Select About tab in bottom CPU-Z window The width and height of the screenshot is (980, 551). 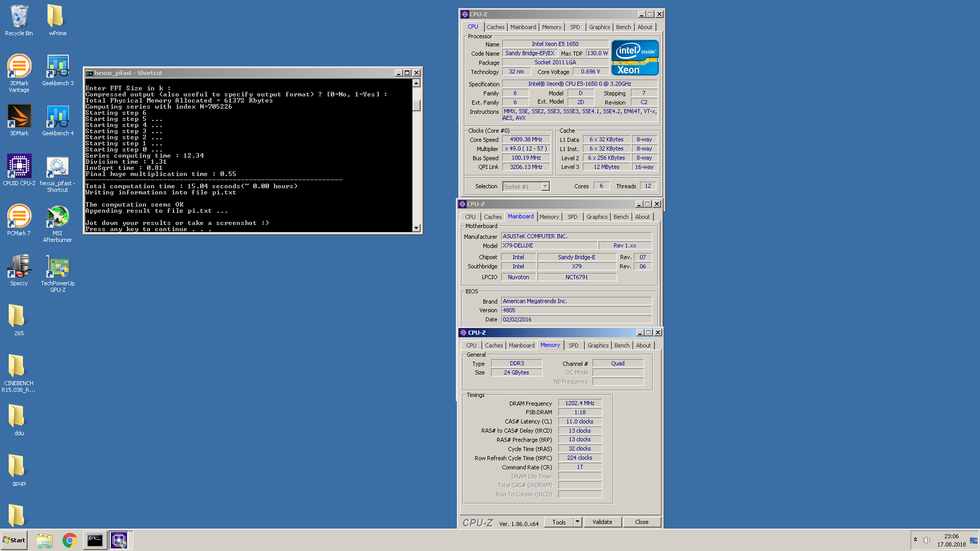coord(643,345)
